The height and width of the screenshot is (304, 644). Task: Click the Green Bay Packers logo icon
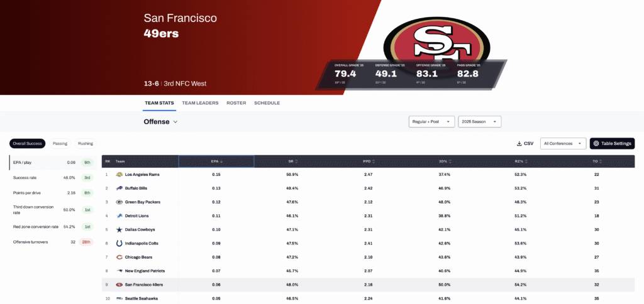tap(119, 202)
